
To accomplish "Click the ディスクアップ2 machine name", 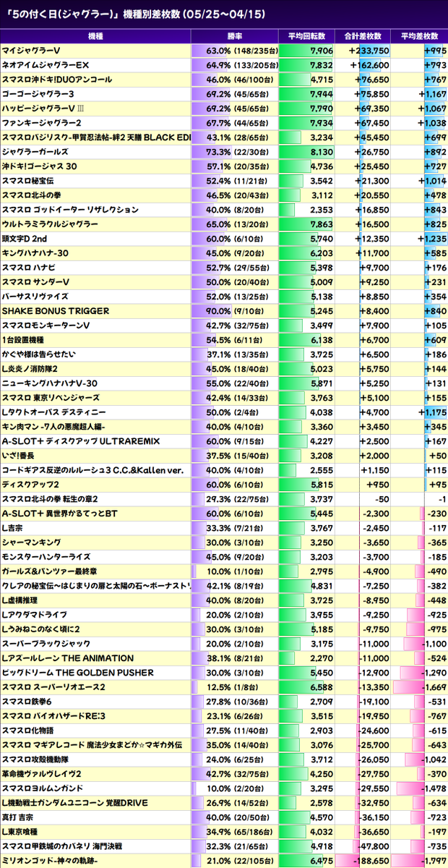I will [x=30, y=485].
